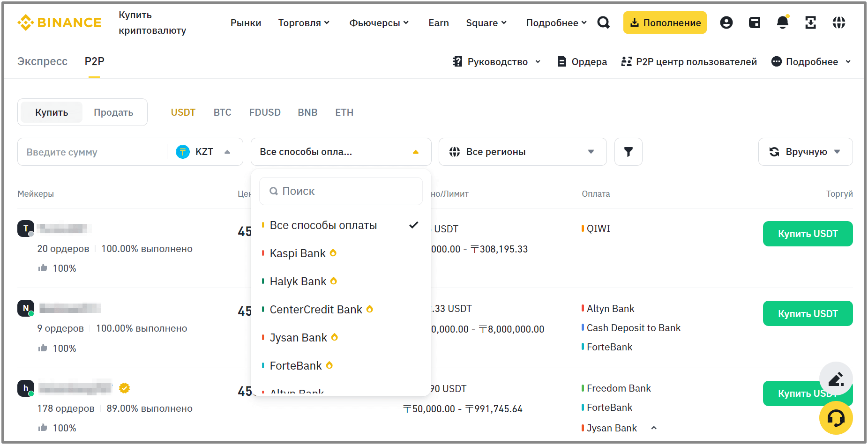Click Купить криптовалюту link
868x445 pixels.
pos(152,22)
